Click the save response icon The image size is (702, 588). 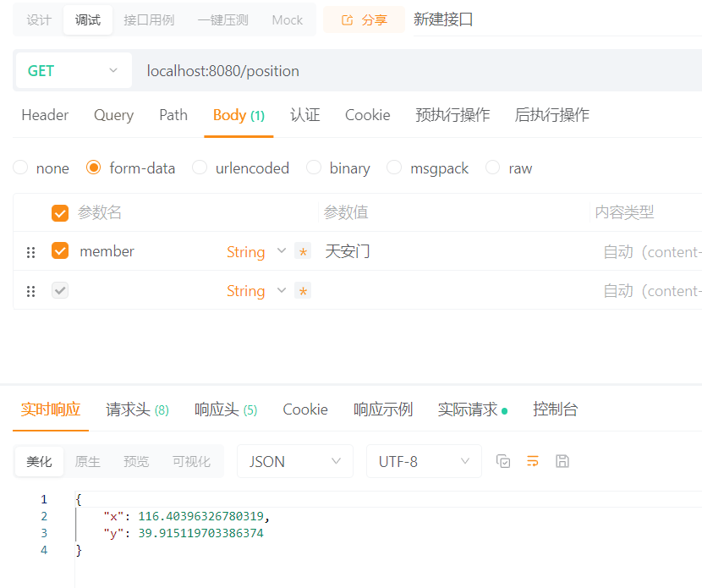[x=562, y=461]
